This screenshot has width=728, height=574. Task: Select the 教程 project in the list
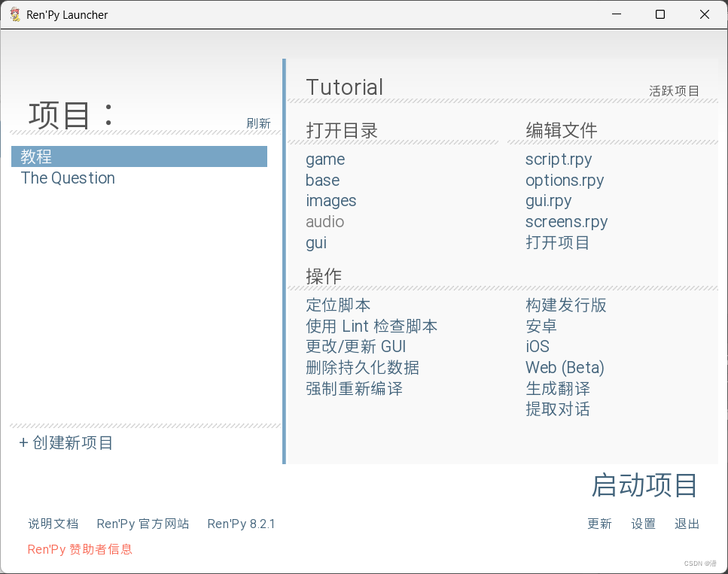[x=139, y=156]
